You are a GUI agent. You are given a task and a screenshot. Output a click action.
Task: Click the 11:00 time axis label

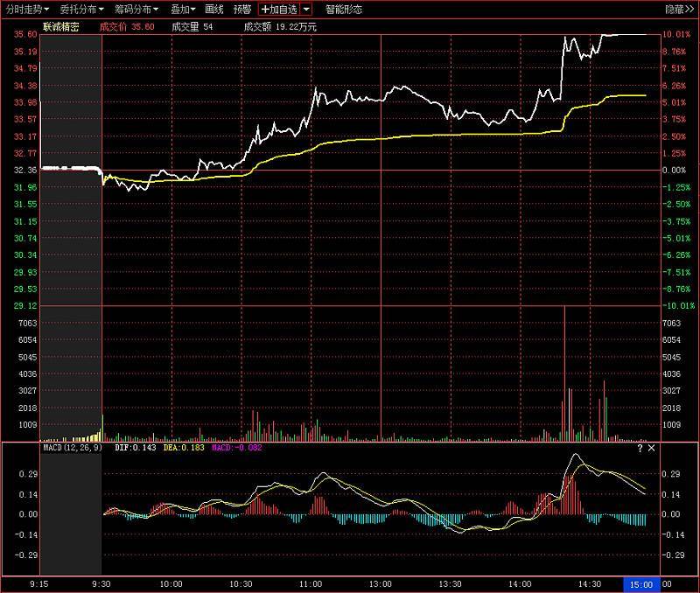[311, 584]
